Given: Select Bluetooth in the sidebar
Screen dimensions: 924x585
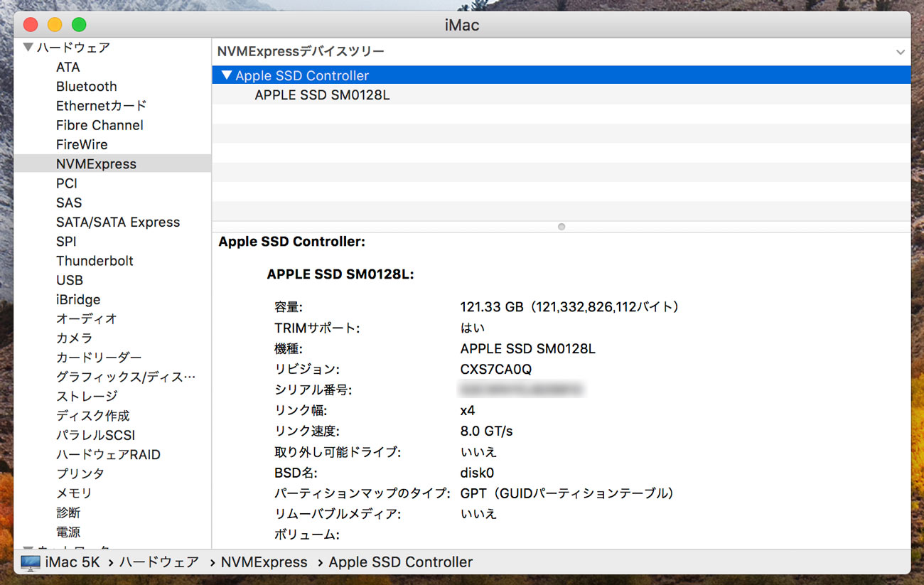Looking at the screenshot, I should pyautogui.click(x=87, y=86).
